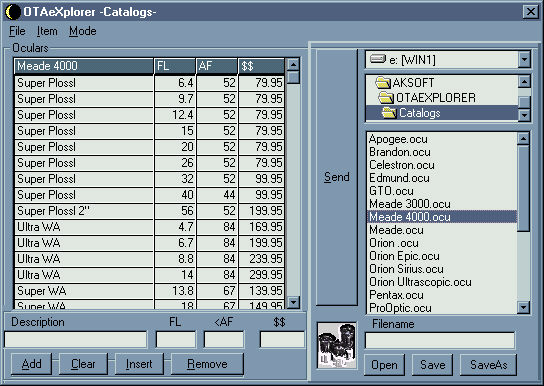Click the FL column header
Viewport: 544px width, 386px height.
point(175,66)
